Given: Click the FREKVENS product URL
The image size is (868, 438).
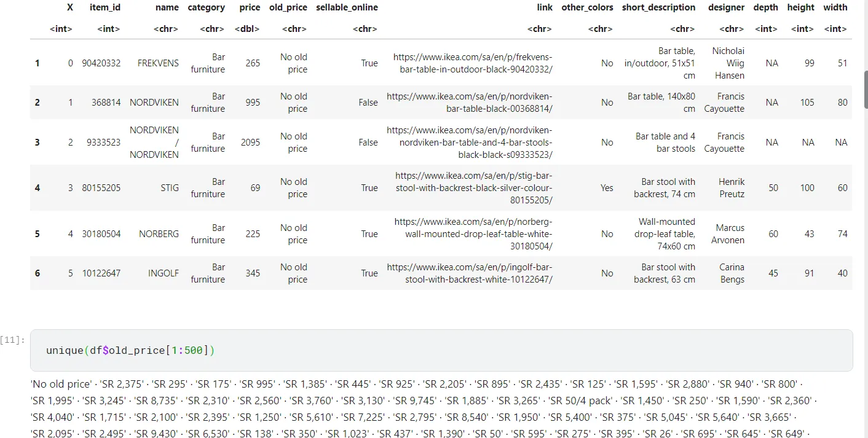Looking at the screenshot, I should [x=473, y=63].
